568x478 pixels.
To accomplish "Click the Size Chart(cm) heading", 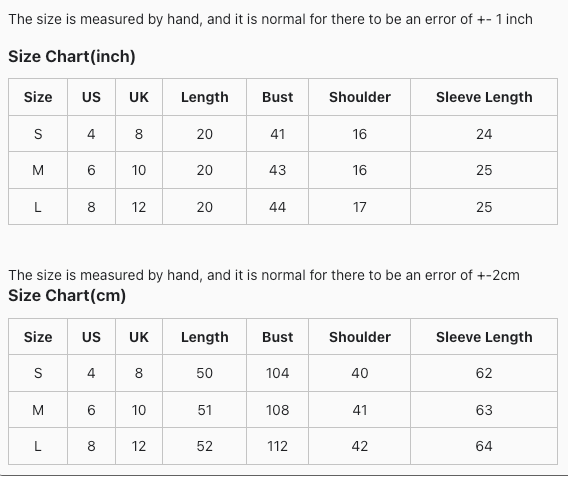I will (67, 295).
